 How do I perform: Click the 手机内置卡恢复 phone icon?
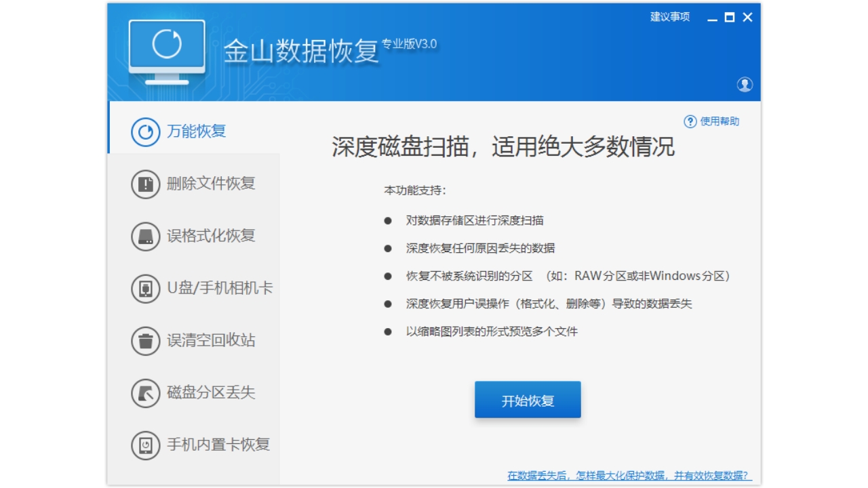[145, 445]
